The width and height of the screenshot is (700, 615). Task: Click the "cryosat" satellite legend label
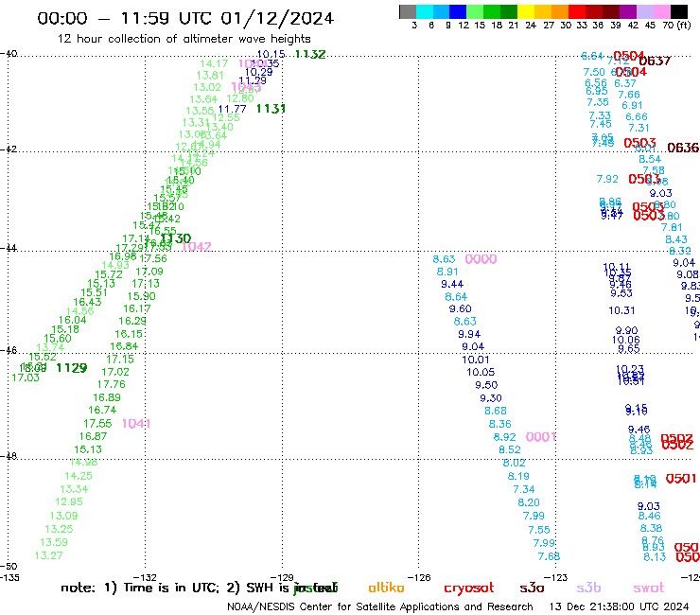click(469, 588)
